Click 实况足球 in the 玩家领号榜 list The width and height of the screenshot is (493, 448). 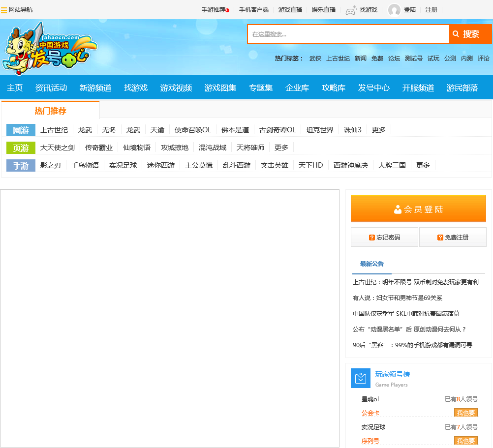[373, 427]
